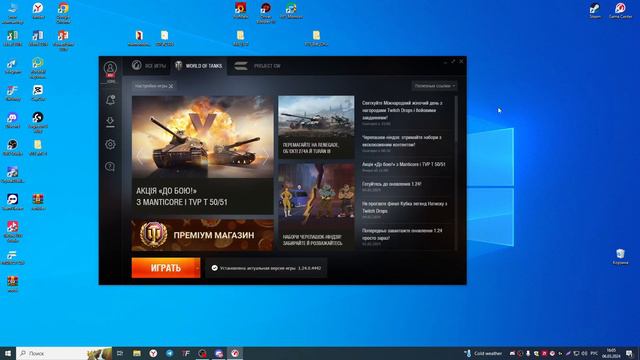Select the PowerPoint desktop shortcut
Viewport: 640px width, 360px height.
(63, 40)
